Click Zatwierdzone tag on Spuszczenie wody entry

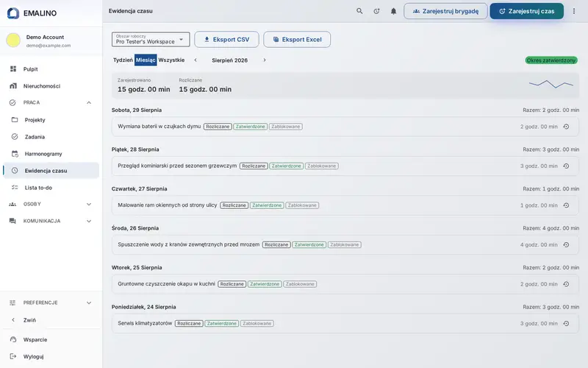[309, 245]
